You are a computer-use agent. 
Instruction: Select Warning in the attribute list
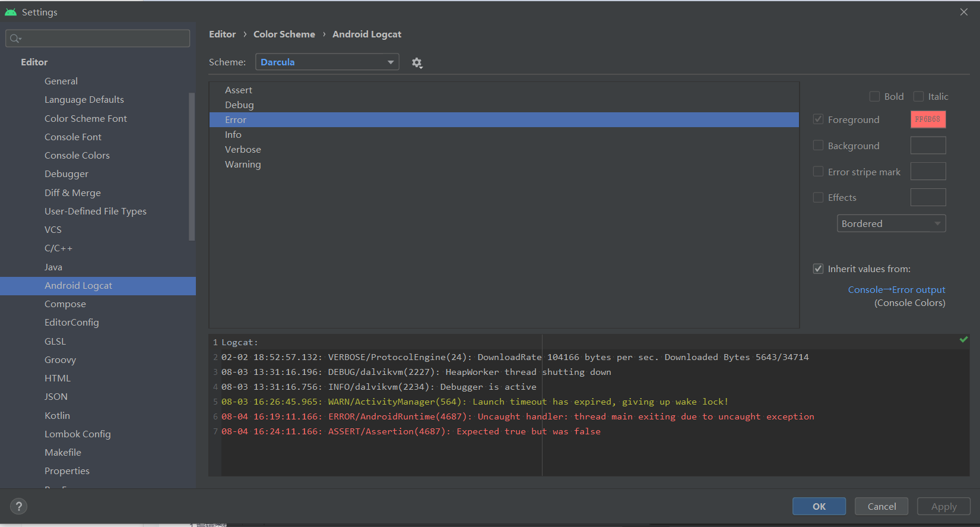pyautogui.click(x=504, y=164)
